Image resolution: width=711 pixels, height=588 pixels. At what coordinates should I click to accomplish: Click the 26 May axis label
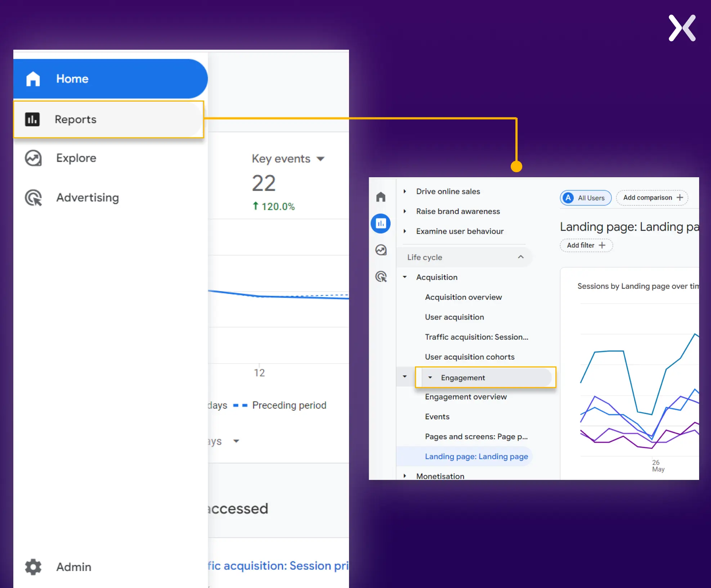(x=658, y=466)
